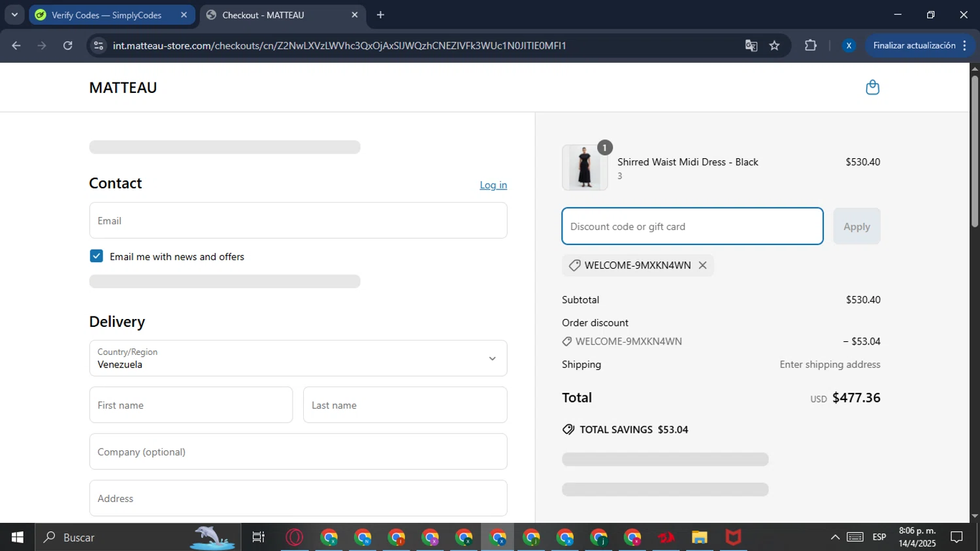Open the red dragon app on taskbar
980x551 pixels.
[x=666, y=537]
